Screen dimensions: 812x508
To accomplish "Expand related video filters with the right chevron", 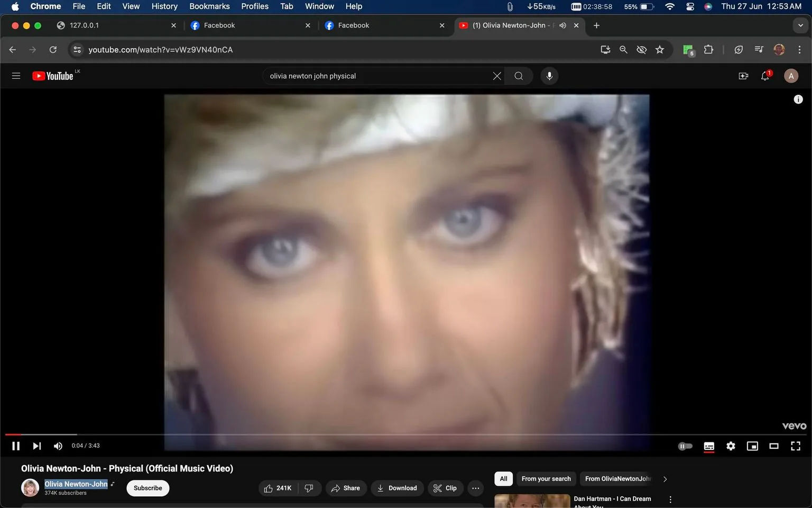I will 665,478.
